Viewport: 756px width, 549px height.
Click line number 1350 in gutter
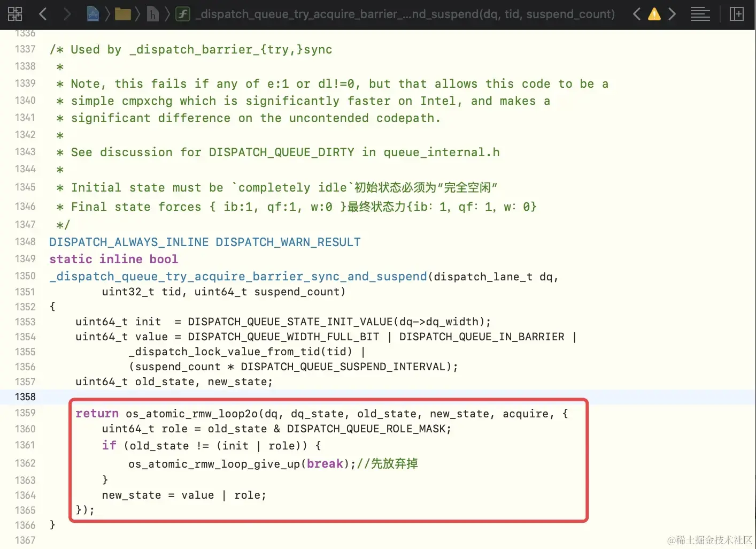click(x=25, y=276)
